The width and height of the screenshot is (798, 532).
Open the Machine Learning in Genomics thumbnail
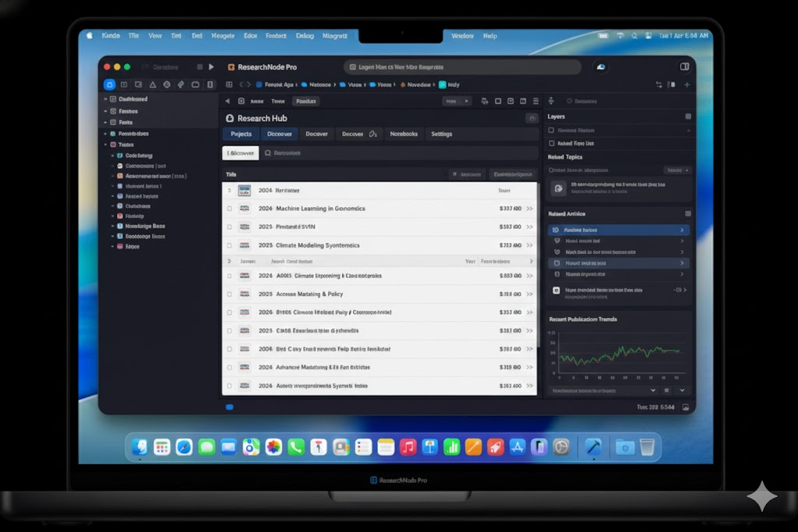(x=245, y=209)
